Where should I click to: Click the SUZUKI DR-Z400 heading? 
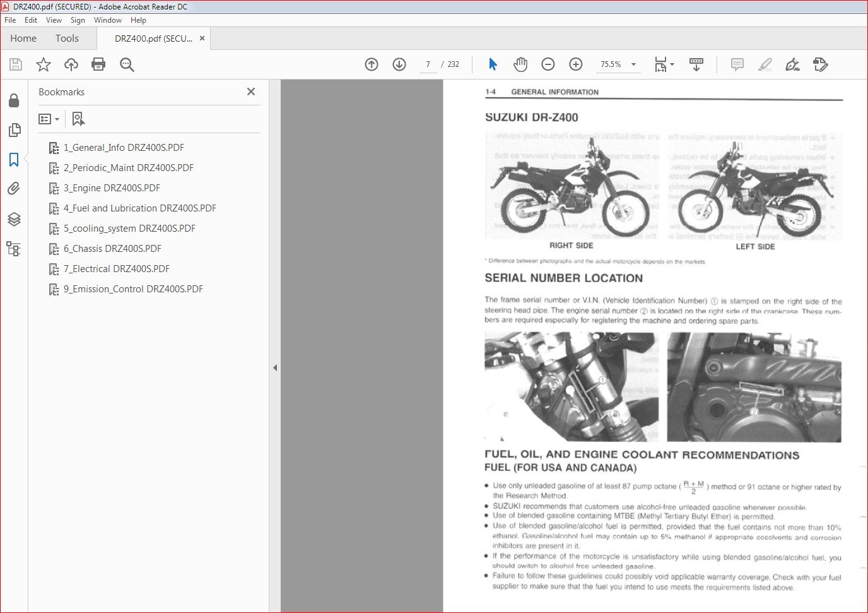pyautogui.click(x=532, y=117)
